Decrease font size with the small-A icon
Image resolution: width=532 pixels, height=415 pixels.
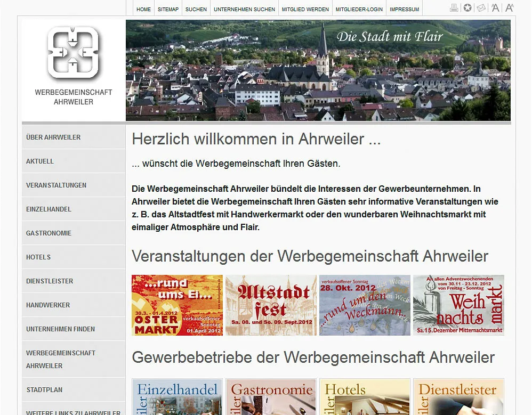[494, 6]
